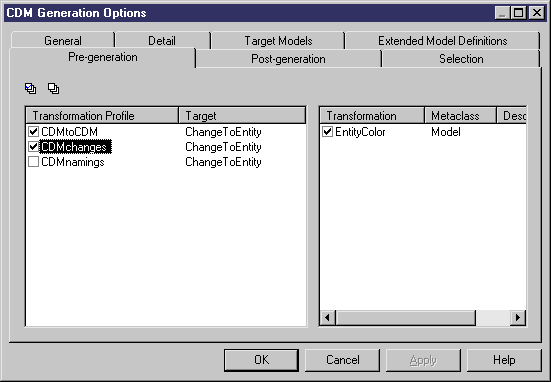This screenshot has width=551, height=382.
Task: Go to the Target Models tab
Action: pos(278,41)
